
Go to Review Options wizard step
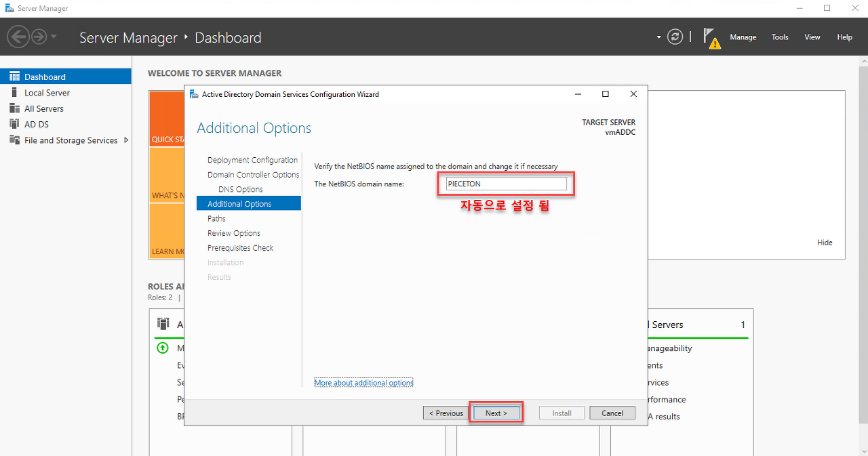pyautogui.click(x=234, y=233)
